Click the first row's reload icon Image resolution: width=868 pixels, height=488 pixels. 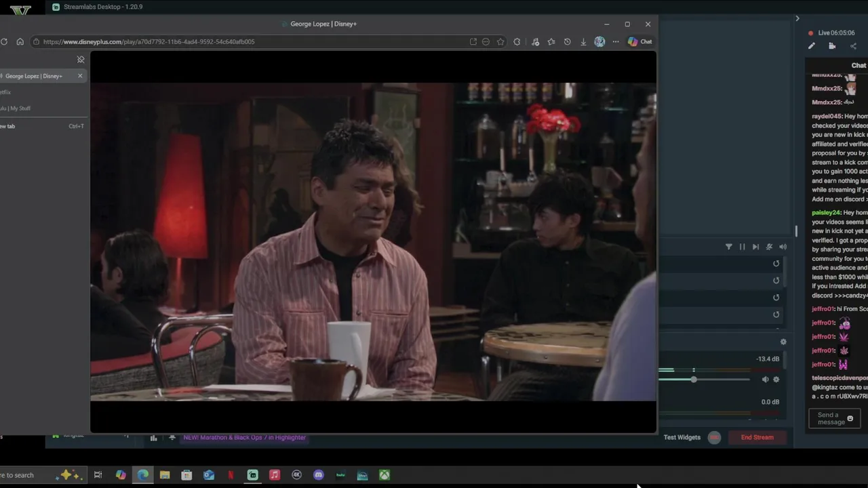pyautogui.click(x=776, y=264)
